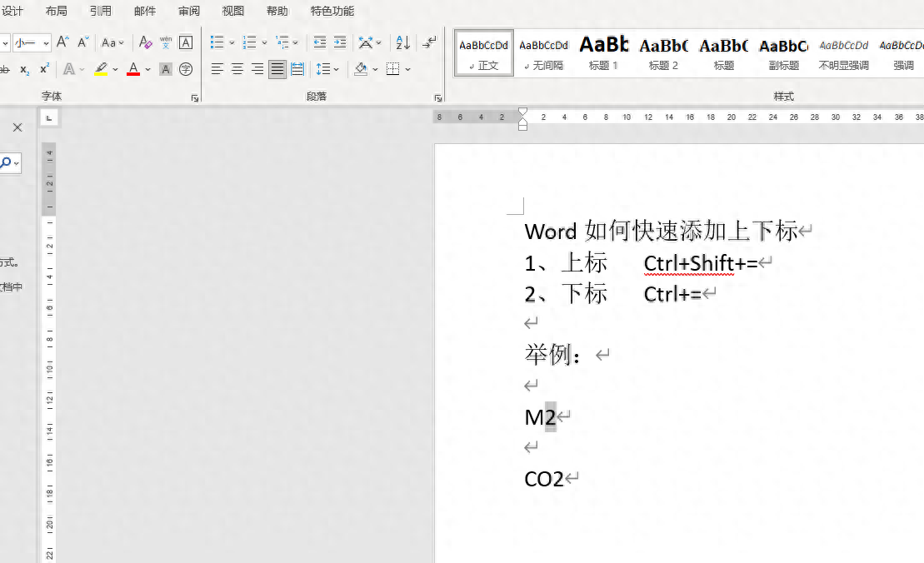Open the 设计 ribbon tab
Viewport: 924px width, 563px height.
tap(12, 11)
